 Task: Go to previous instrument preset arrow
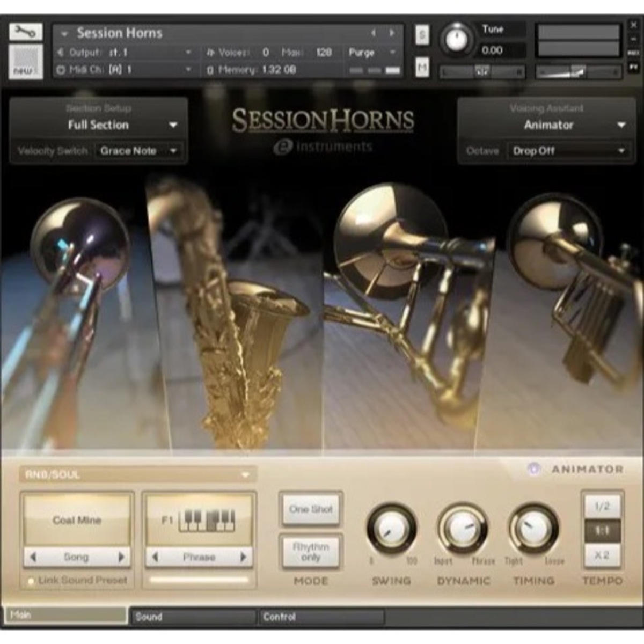374,33
